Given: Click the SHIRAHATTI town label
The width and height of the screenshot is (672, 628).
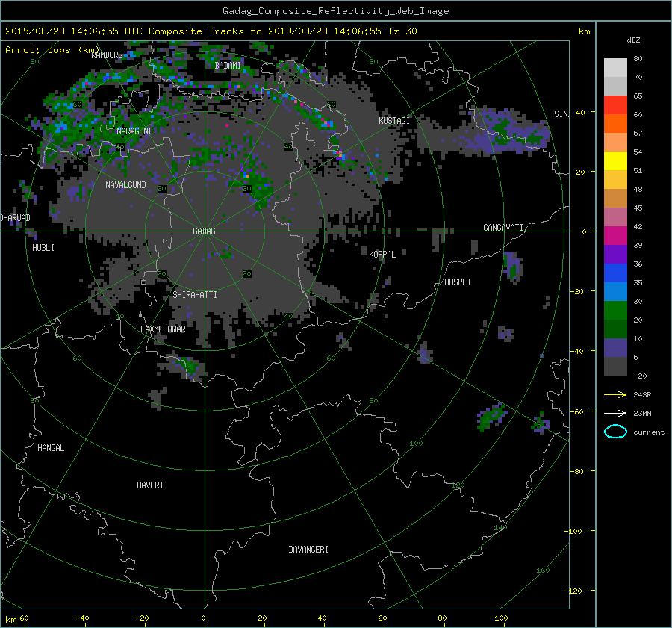Looking at the screenshot, I should tap(195, 295).
